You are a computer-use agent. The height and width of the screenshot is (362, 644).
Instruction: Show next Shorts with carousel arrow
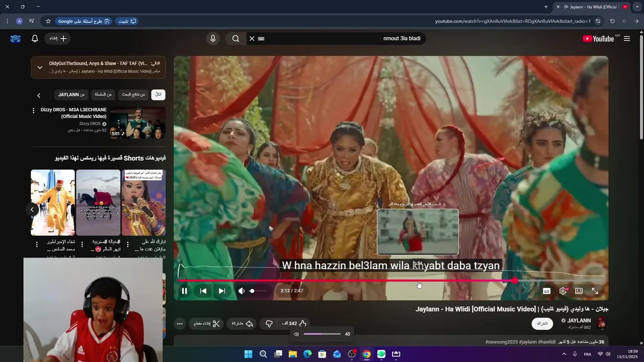(x=32, y=209)
